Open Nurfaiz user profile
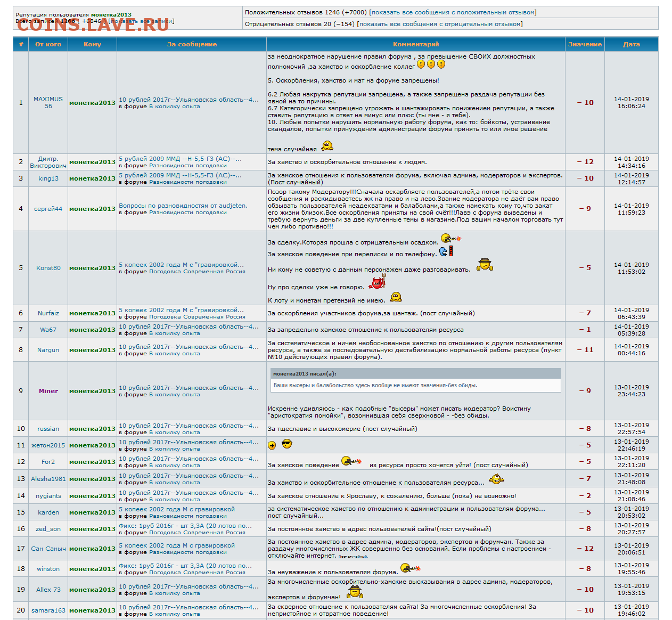 (48, 313)
